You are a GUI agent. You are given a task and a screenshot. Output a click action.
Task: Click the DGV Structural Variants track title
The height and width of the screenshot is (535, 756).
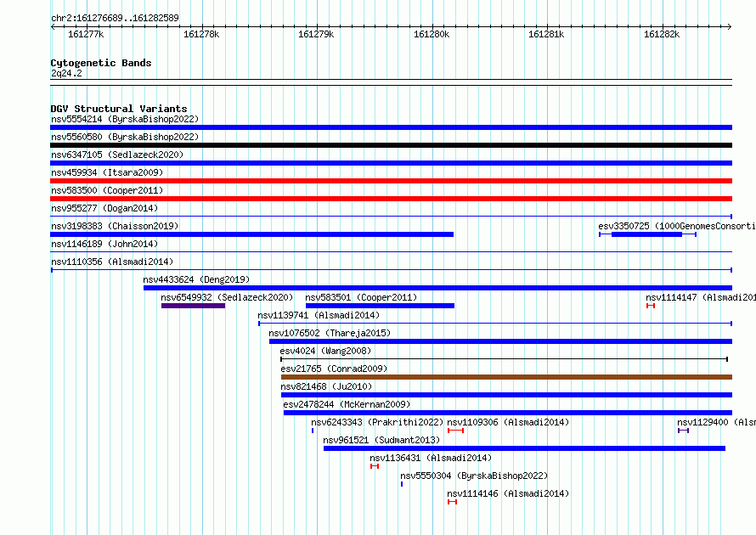119,109
